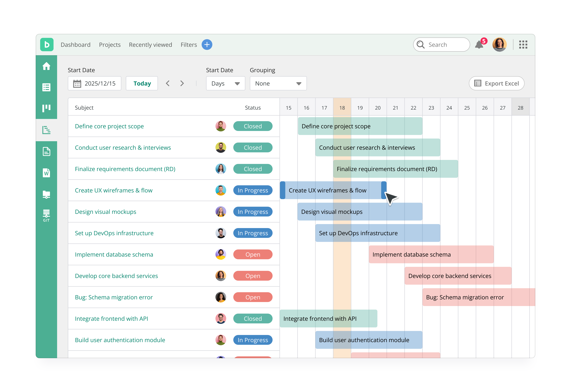Open the Grouping None dropdown
The image size is (571, 392).
278,83
